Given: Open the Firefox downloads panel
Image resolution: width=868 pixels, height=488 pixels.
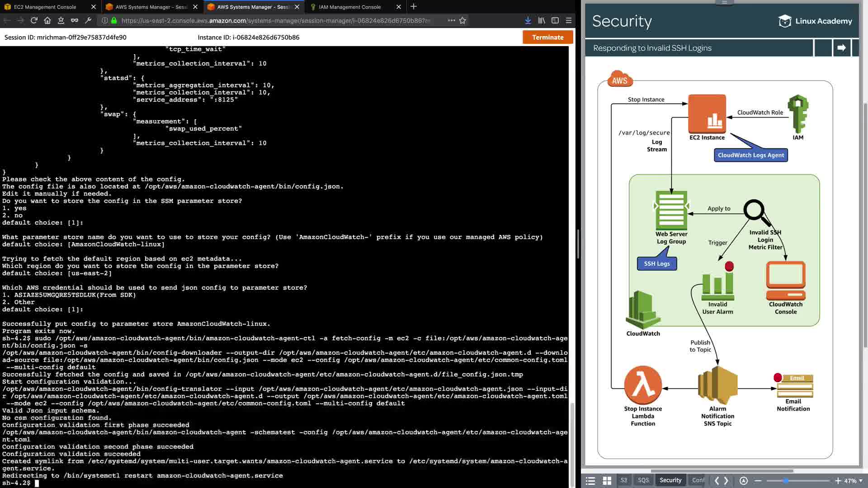Looking at the screenshot, I should [528, 20].
